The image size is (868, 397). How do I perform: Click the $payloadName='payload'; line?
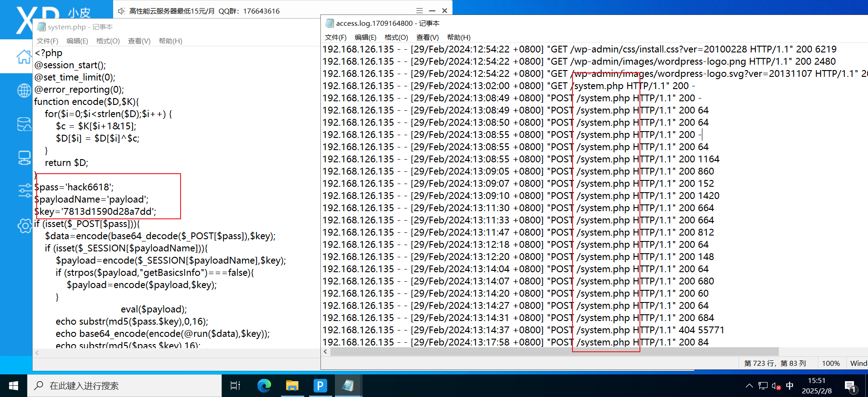91,199
